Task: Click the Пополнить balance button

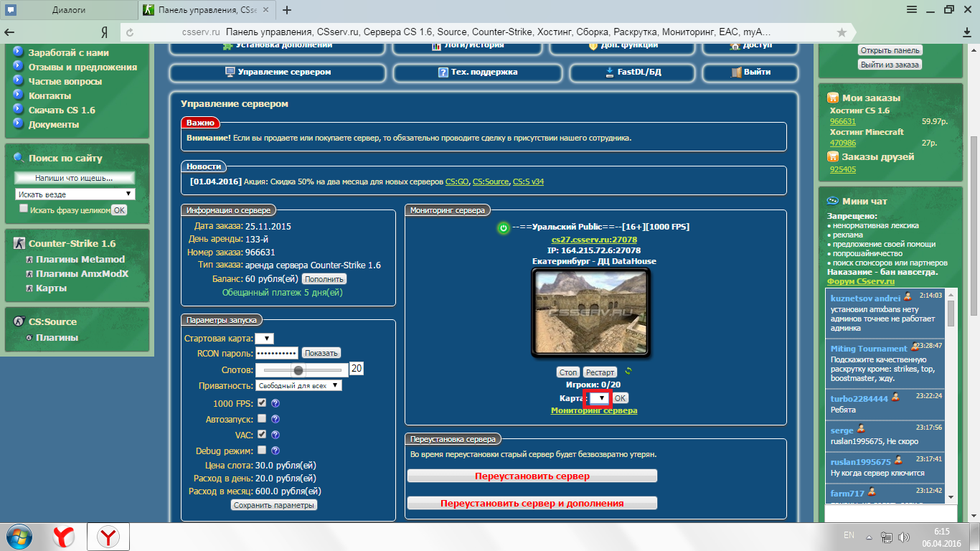Action: tap(324, 278)
